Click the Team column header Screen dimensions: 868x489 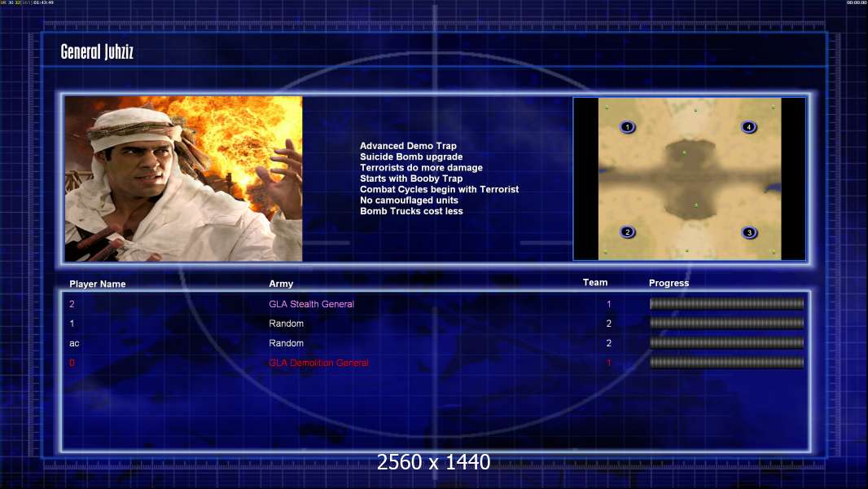pos(595,283)
